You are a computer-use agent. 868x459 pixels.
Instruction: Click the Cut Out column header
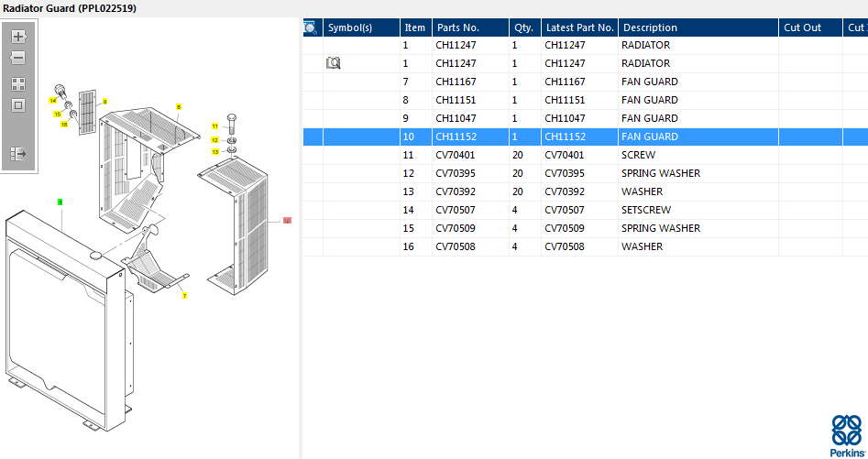point(809,27)
